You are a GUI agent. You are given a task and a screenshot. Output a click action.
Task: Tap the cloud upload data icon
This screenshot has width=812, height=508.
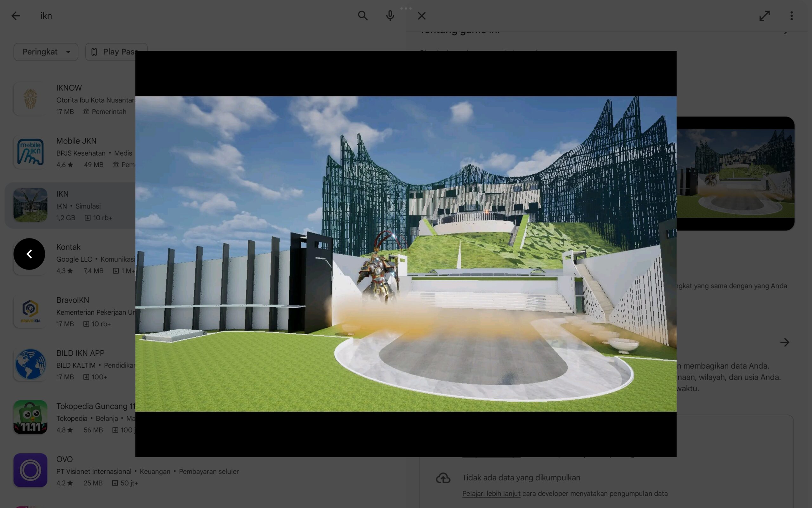(443, 478)
